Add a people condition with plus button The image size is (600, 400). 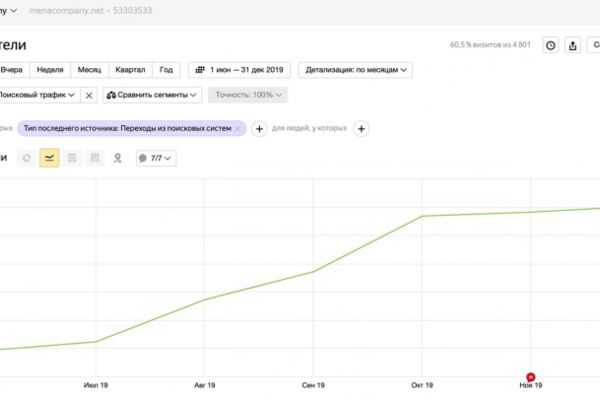pyautogui.click(x=361, y=129)
